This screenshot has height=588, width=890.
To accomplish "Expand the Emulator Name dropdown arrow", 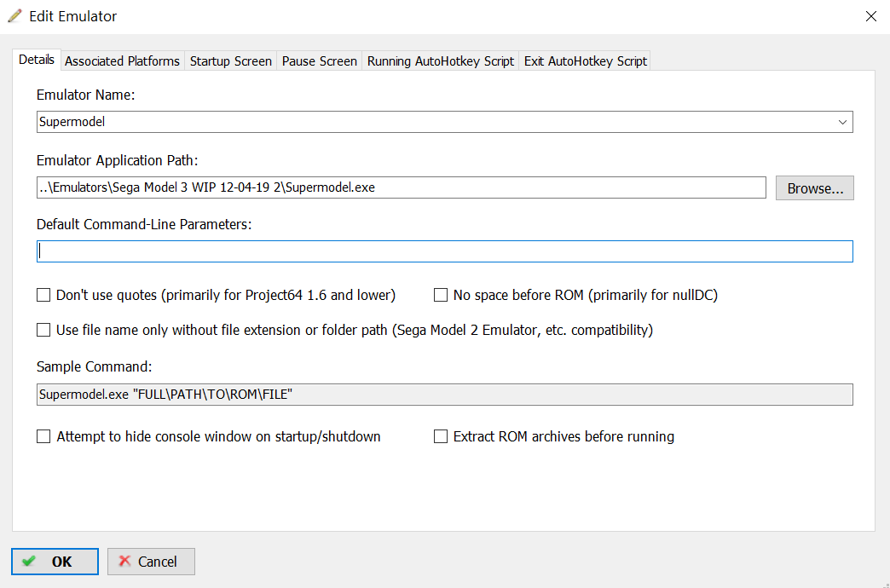I will [x=842, y=122].
